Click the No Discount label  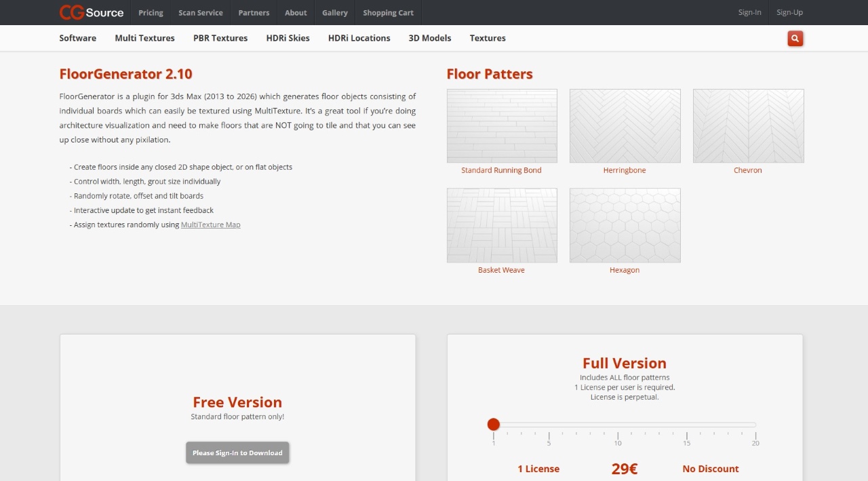pyautogui.click(x=711, y=469)
